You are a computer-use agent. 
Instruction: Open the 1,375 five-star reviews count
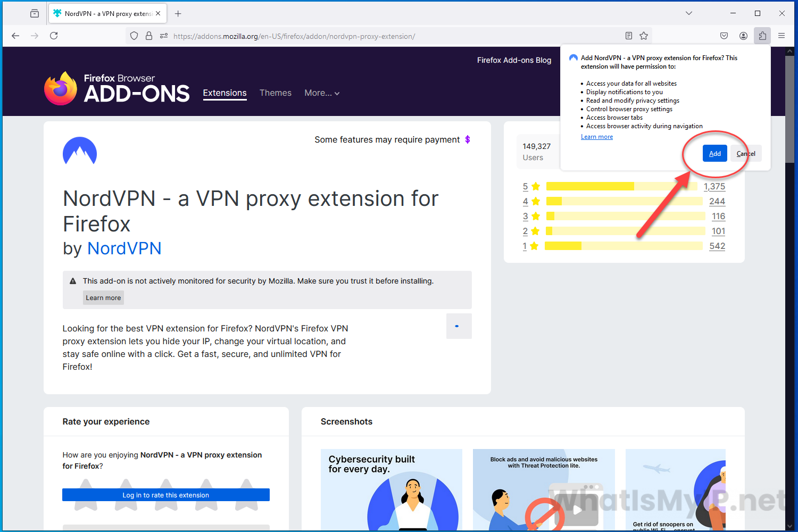(714, 186)
